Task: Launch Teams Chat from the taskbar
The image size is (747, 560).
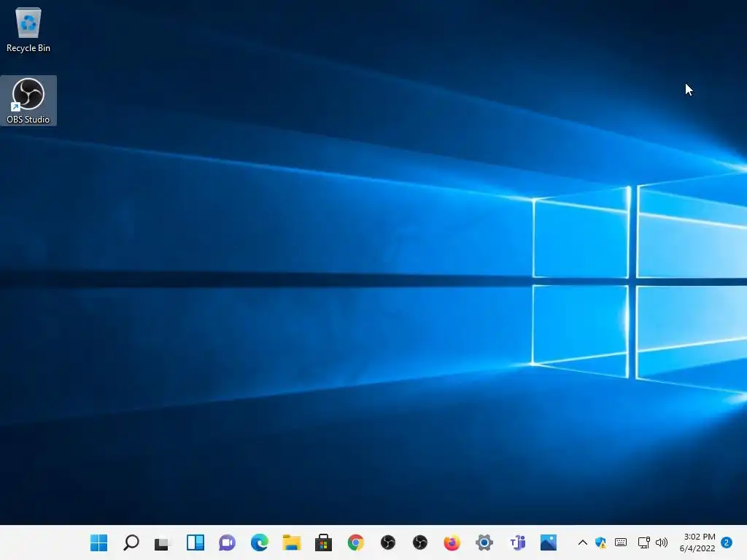Action: (228, 542)
